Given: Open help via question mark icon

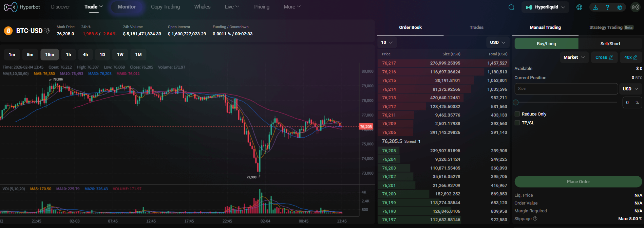Looking at the screenshot, I should [607, 7].
